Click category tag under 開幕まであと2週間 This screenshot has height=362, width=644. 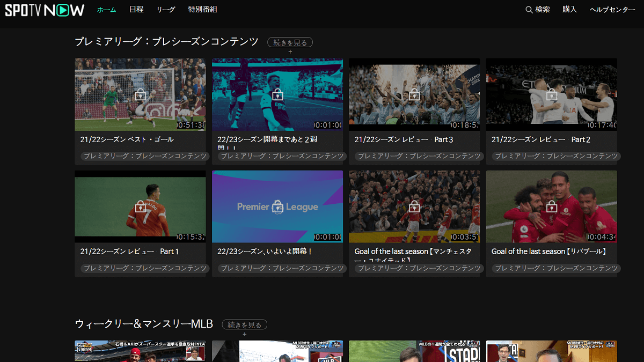click(x=281, y=156)
